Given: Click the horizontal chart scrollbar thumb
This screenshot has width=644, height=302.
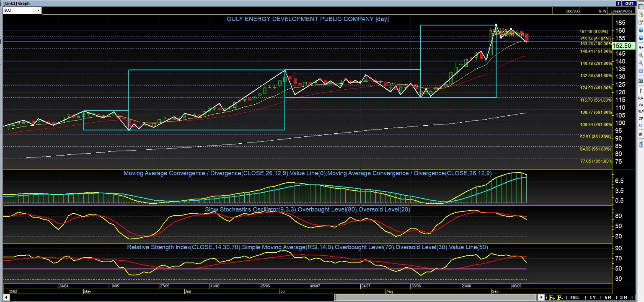Looking at the screenshot, I should coord(435,297).
